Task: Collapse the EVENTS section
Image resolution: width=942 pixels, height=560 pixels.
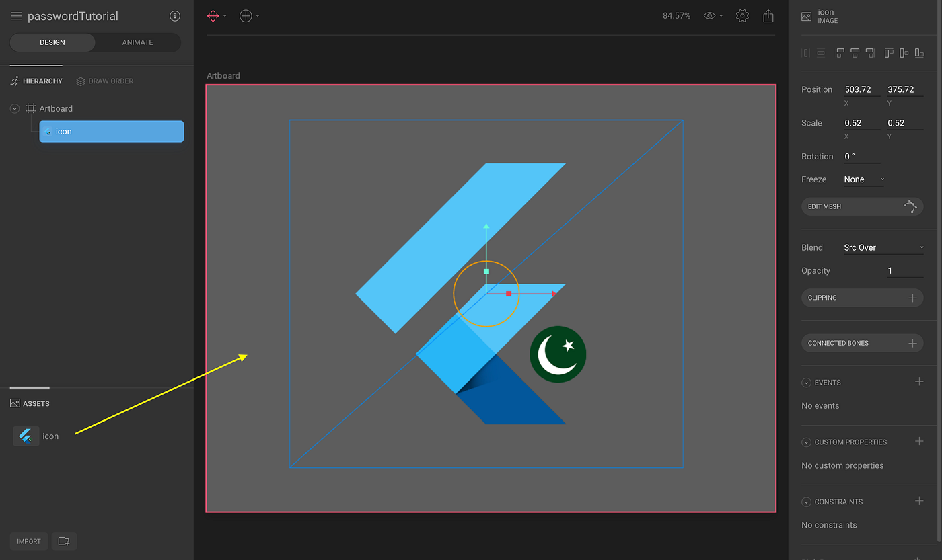Action: (x=805, y=382)
